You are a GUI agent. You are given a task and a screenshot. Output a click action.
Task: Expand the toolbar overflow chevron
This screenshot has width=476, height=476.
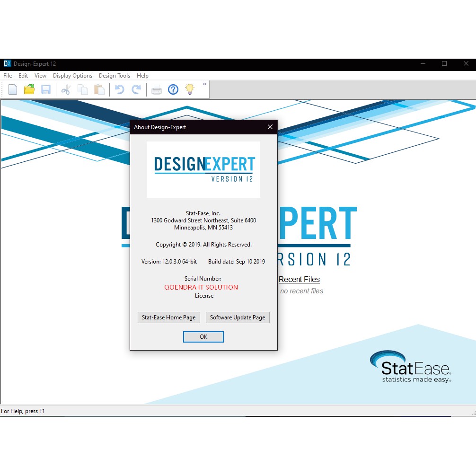tap(205, 84)
